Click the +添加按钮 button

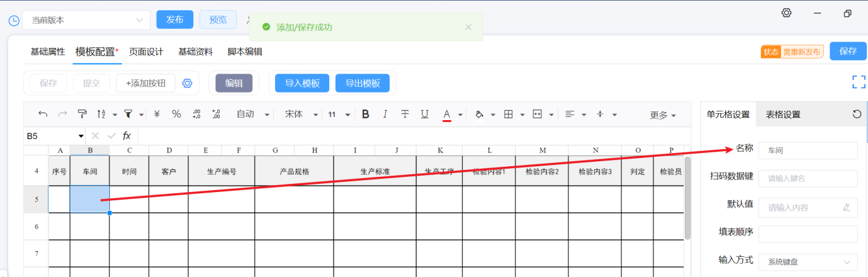pos(146,83)
